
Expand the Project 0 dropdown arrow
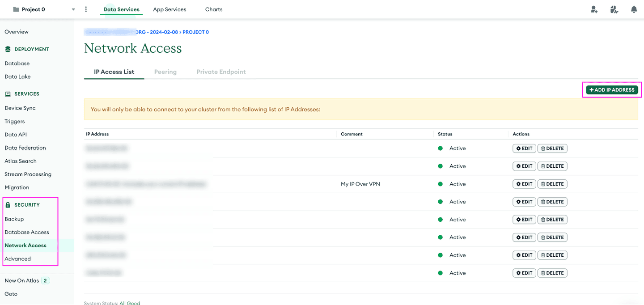(73, 9)
